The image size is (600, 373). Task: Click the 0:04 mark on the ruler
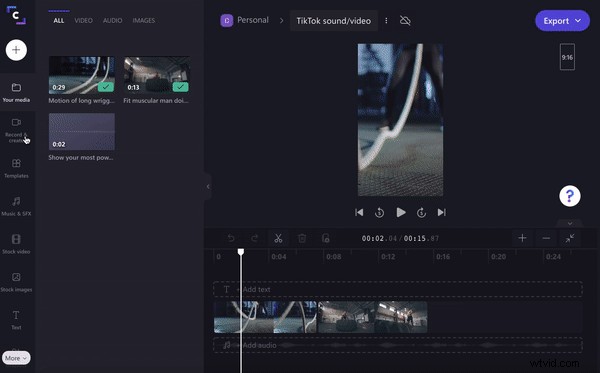[279, 257]
